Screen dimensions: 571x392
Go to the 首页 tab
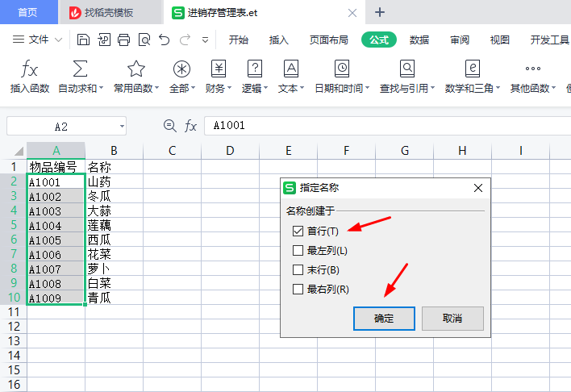[x=28, y=12]
